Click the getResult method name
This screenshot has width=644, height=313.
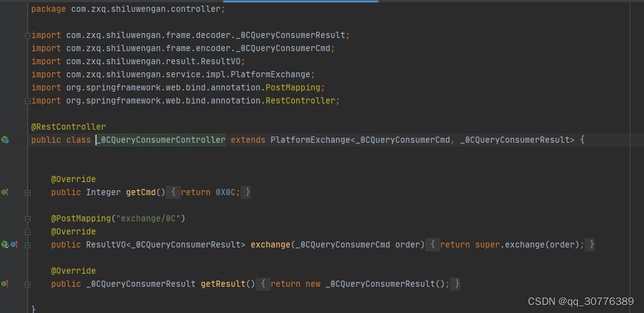[223, 284]
